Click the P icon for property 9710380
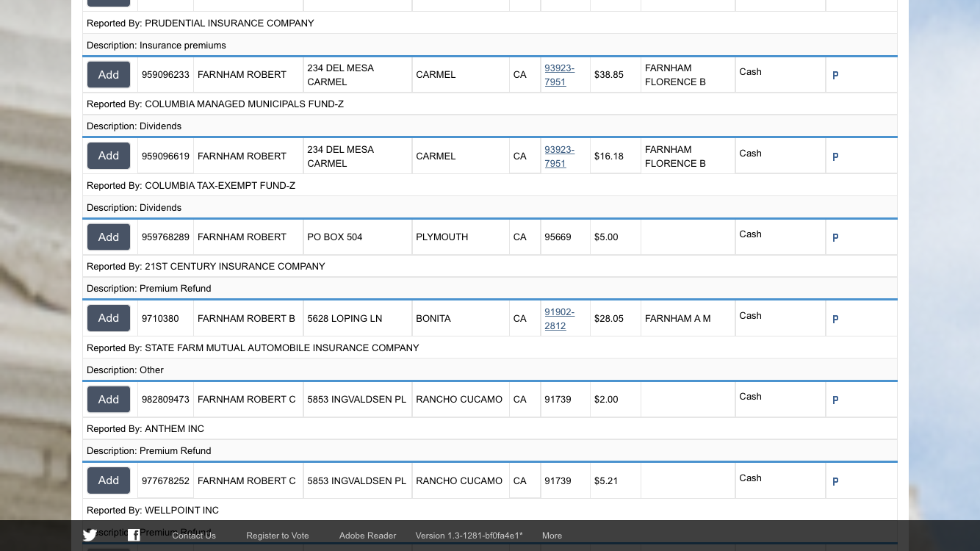 pos(835,319)
